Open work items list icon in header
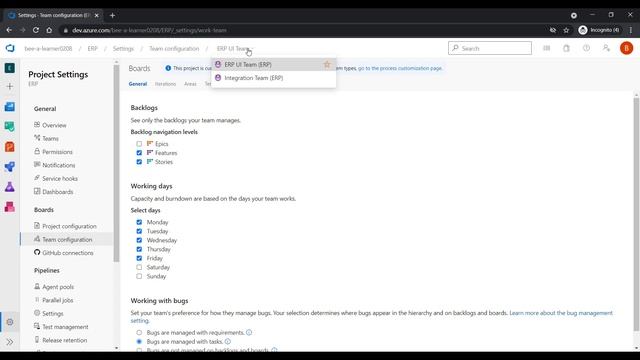This screenshot has height=360, width=640. [547, 48]
